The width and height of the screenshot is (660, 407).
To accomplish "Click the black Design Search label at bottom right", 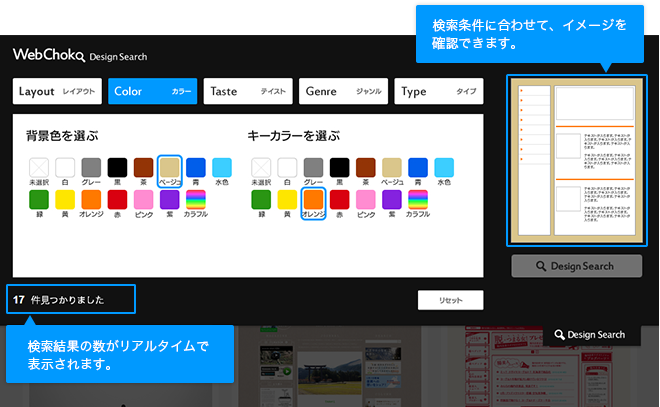I will pos(591,335).
